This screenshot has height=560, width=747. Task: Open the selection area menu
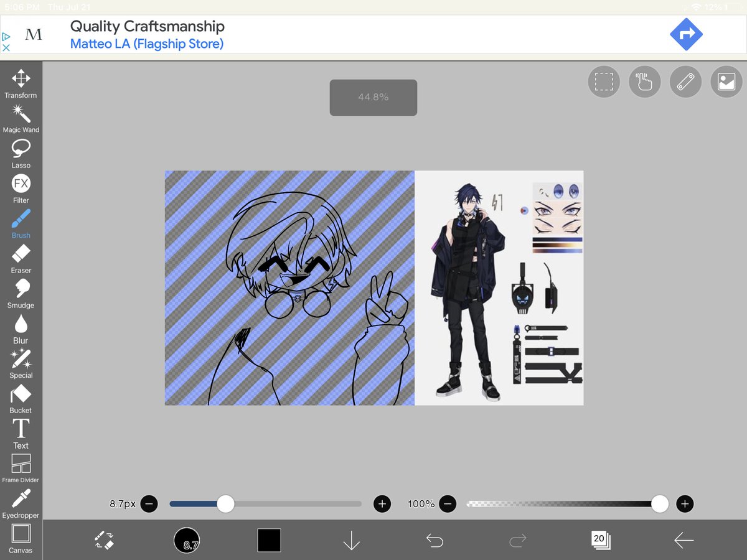tap(604, 82)
